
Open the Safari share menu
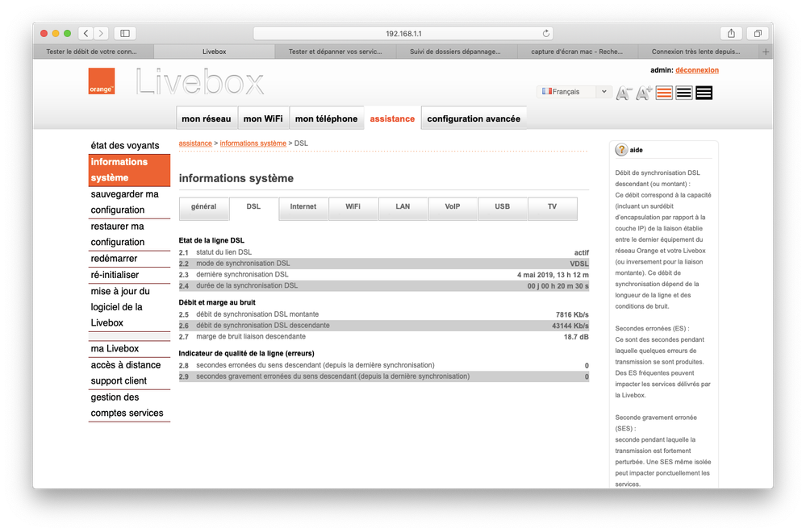[731, 33]
